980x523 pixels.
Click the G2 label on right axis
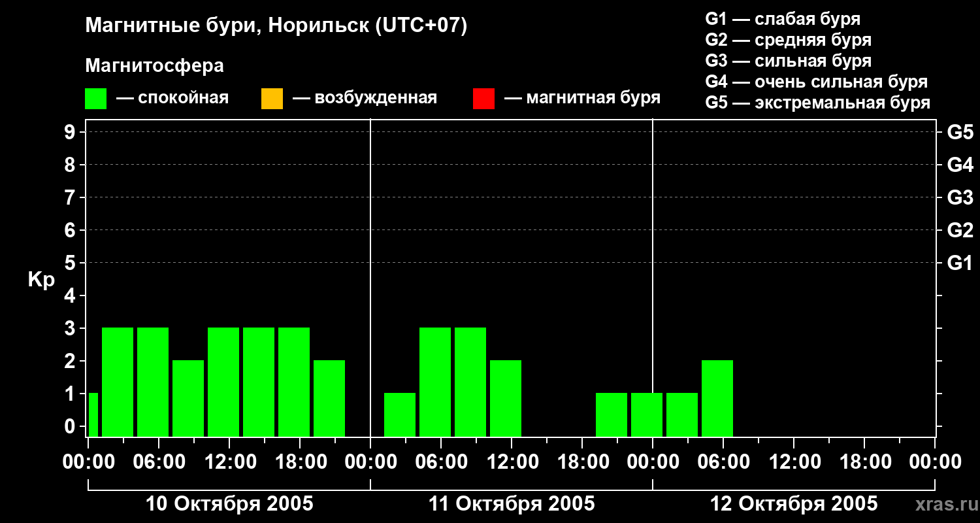pos(960,230)
